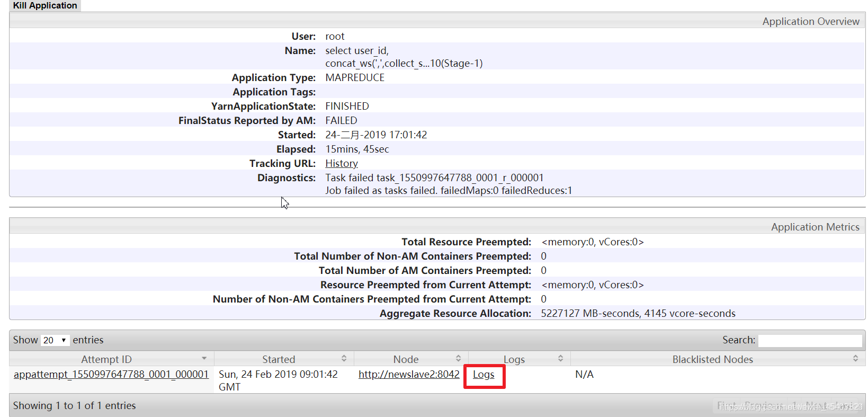
Task: Open the Logs link for the attempt
Action: (484, 375)
